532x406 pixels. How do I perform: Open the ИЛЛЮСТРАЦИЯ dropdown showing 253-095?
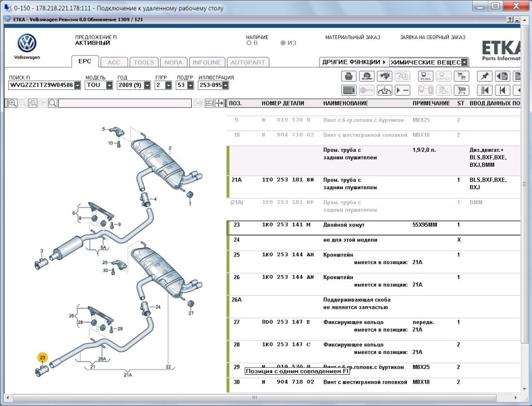pyautogui.click(x=225, y=85)
